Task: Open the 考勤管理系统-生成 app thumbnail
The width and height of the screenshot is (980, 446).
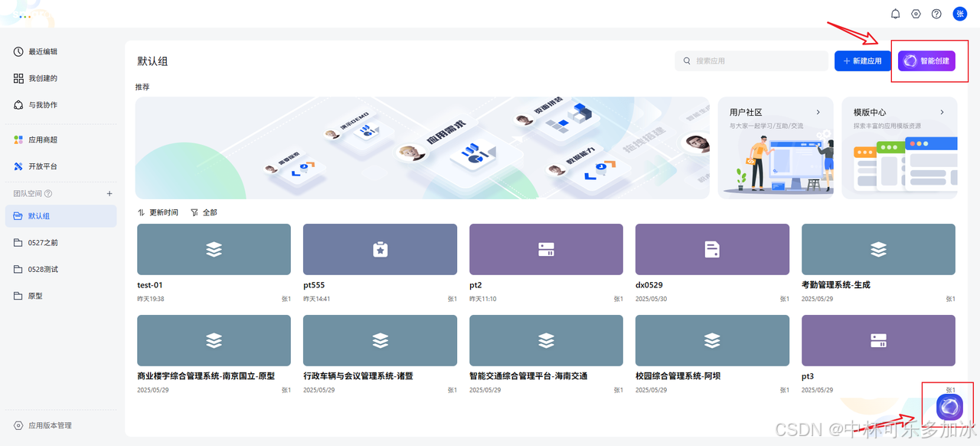Action: pyautogui.click(x=878, y=249)
